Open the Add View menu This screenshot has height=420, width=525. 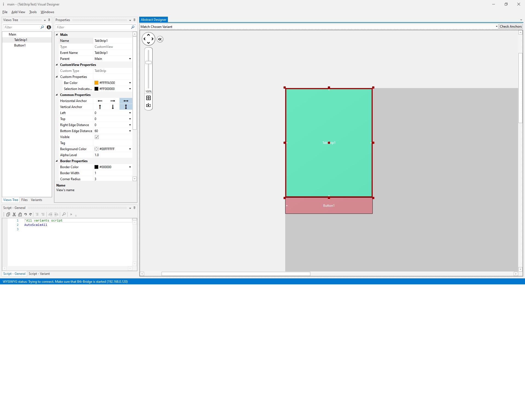click(18, 12)
